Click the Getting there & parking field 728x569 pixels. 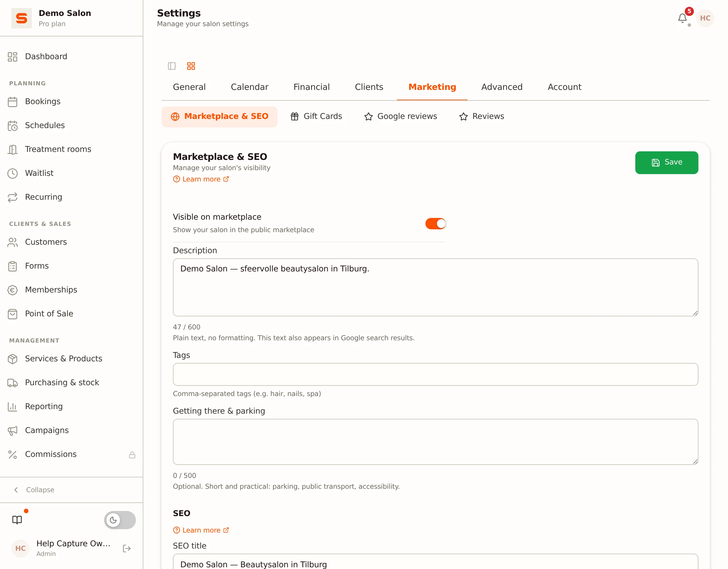(x=435, y=442)
